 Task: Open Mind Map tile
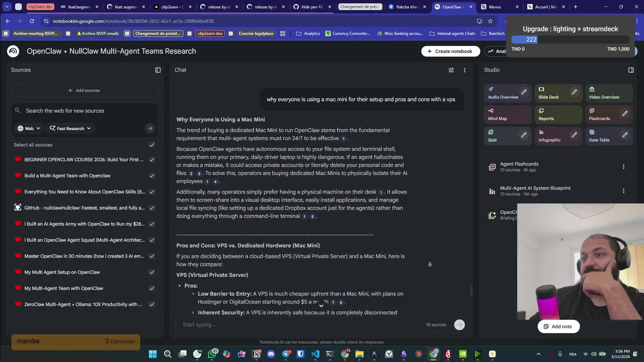[x=507, y=115]
